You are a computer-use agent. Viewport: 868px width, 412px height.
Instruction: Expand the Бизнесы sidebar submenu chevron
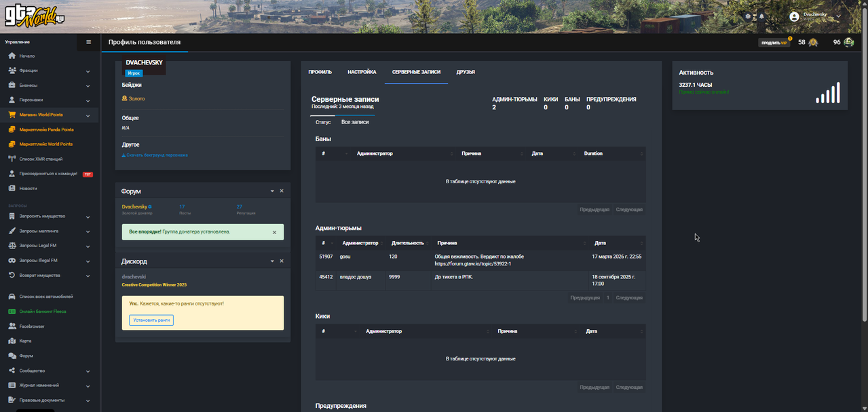point(88,86)
